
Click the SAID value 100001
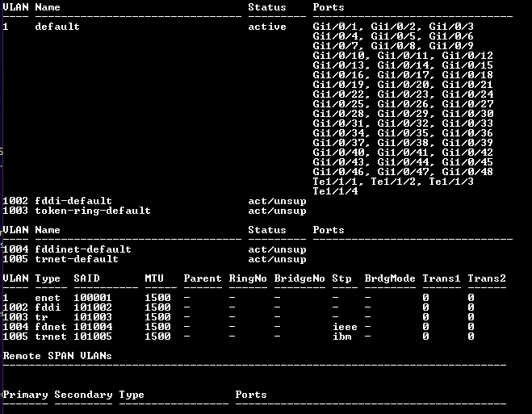pos(93,298)
